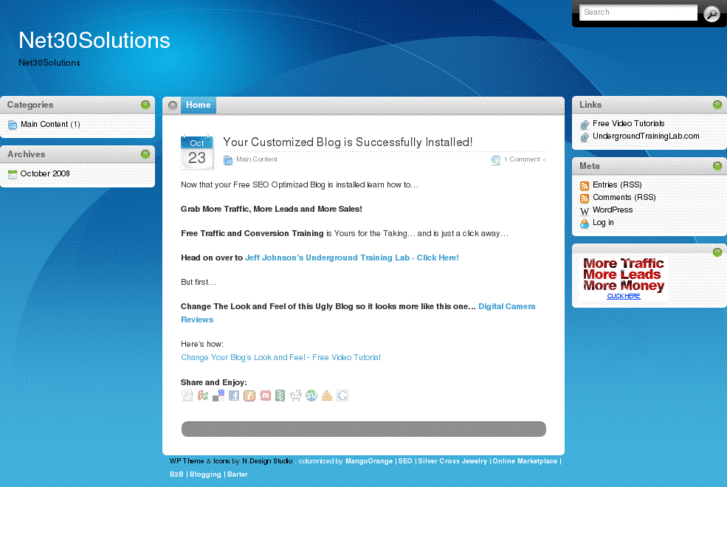Click the Main Content tag under post title
The image size is (727, 545).
coord(257,160)
